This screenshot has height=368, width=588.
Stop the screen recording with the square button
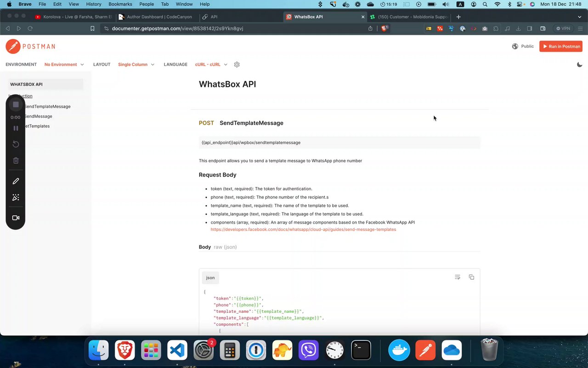point(16,104)
